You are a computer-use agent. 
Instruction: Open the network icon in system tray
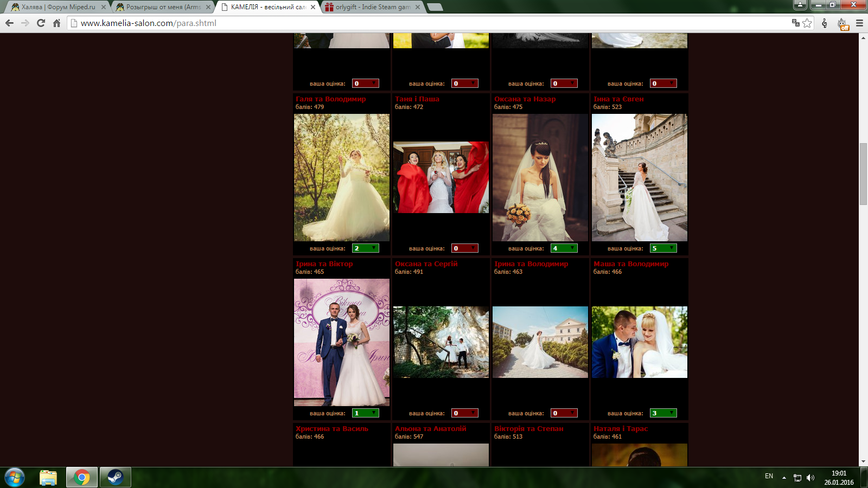797,478
